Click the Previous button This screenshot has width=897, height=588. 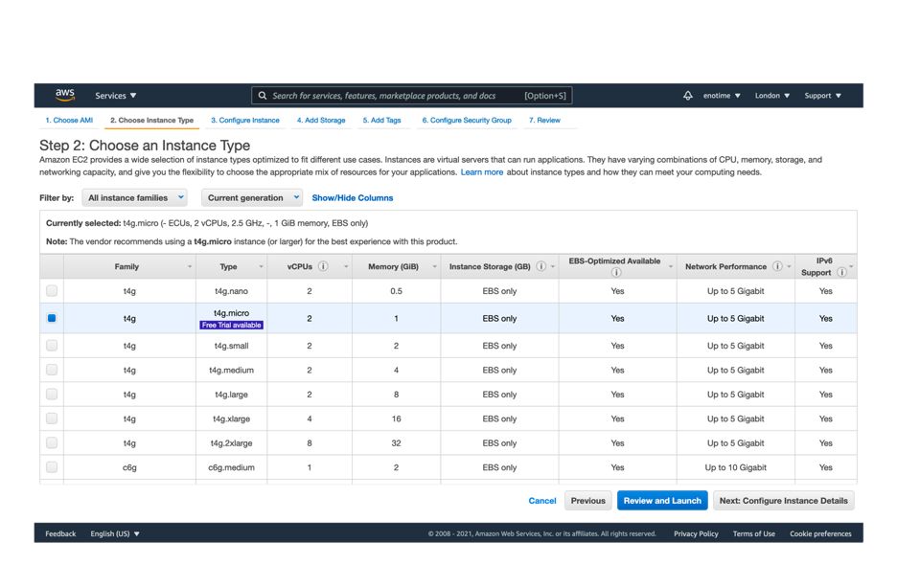point(588,501)
